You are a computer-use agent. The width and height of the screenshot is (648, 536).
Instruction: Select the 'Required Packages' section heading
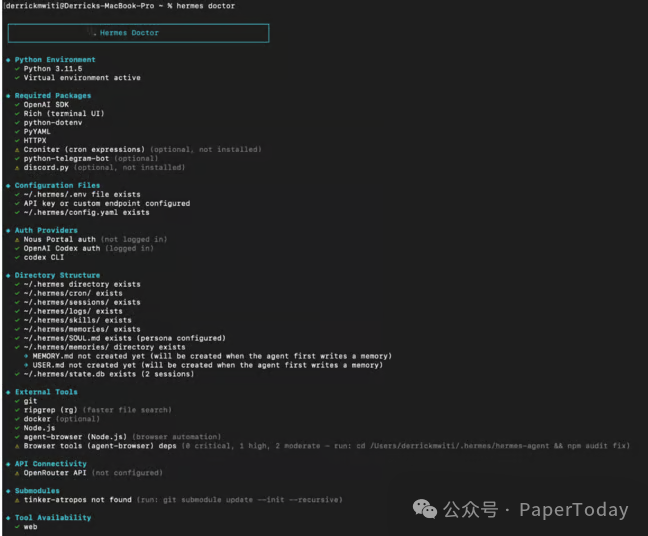click(53, 95)
